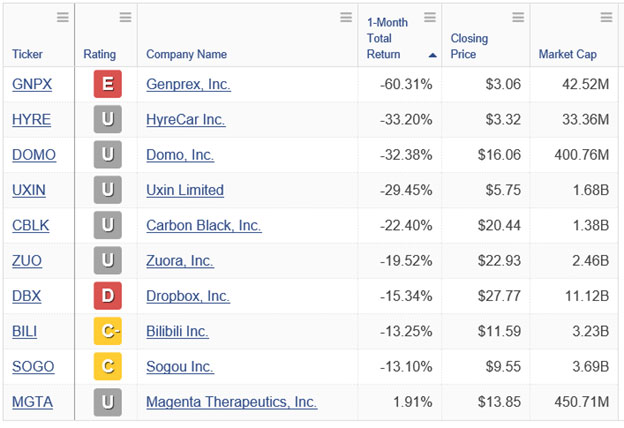Click the yellow C rating badge for SOGO
624x428 pixels.
[x=108, y=366]
